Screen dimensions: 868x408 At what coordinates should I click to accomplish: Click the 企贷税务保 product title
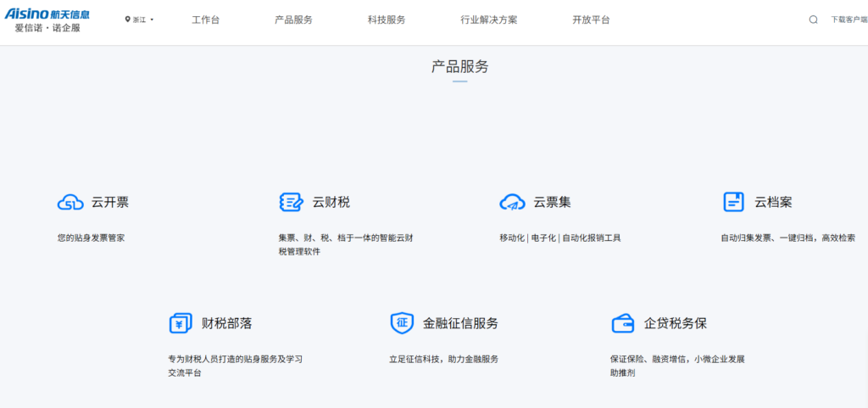(x=676, y=323)
